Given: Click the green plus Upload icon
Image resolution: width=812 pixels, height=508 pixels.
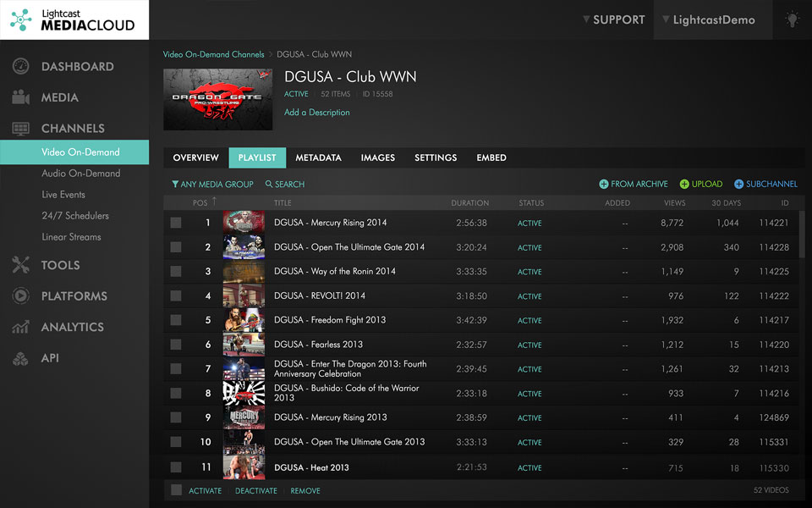Looking at the screenshot, I should pos(684,184).
